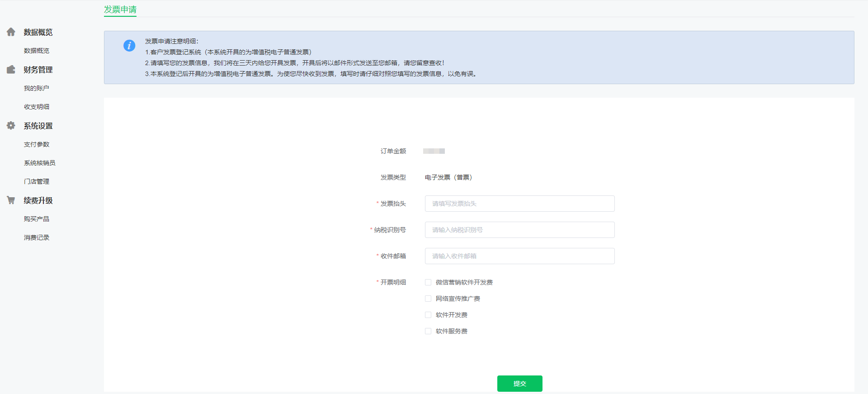Tick the 软件服务费 checkbox
The width and height of the screenshot is (868, 394).
click(428, 331)
